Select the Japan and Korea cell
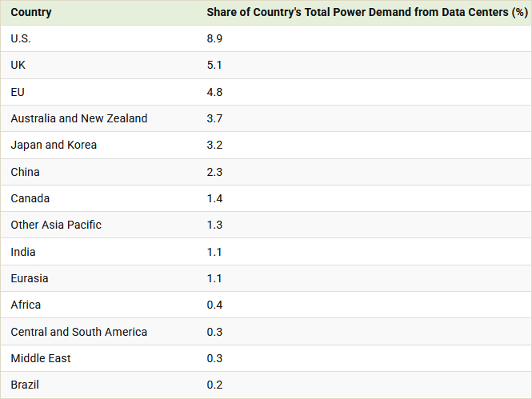Viewport: 532px width, 399px height. pos(54,145)
